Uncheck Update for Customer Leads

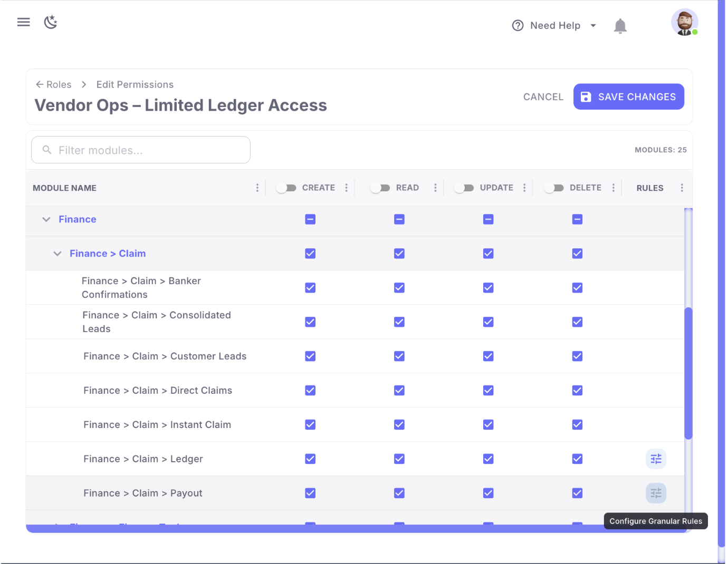(488, 356)
